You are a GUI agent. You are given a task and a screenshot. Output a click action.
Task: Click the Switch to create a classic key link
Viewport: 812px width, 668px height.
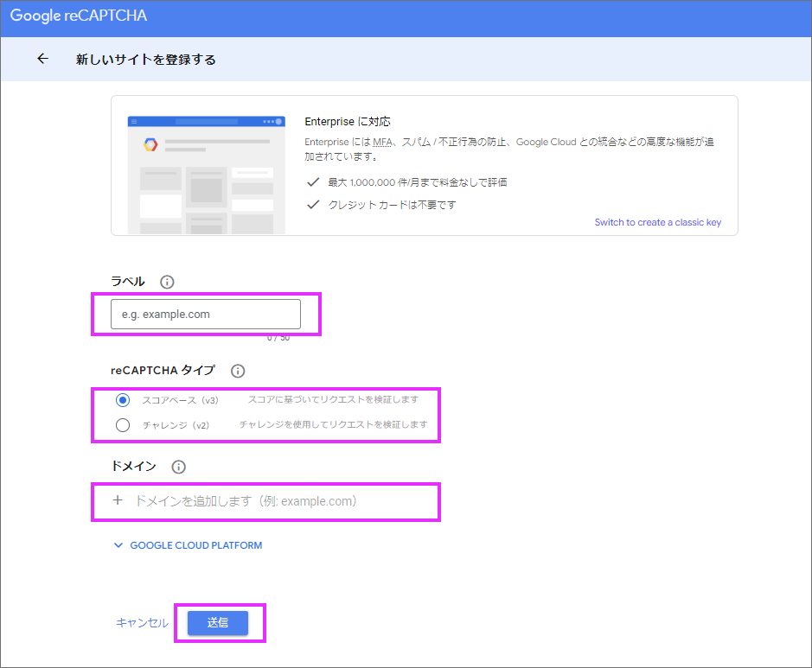click(657, 222)
